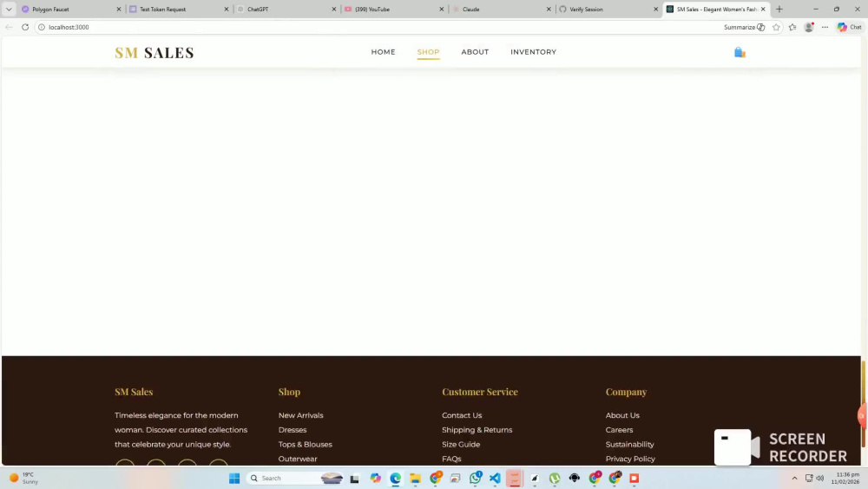Open uTorrent from taskbar
The image size is (868, 489).
[x=555, y=478]
